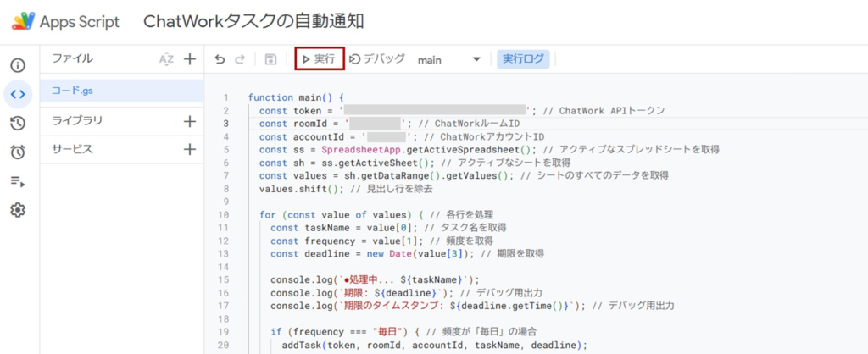Select the Editor code icon in sidebar
This screenshot has height=354, width=868.
18,94
